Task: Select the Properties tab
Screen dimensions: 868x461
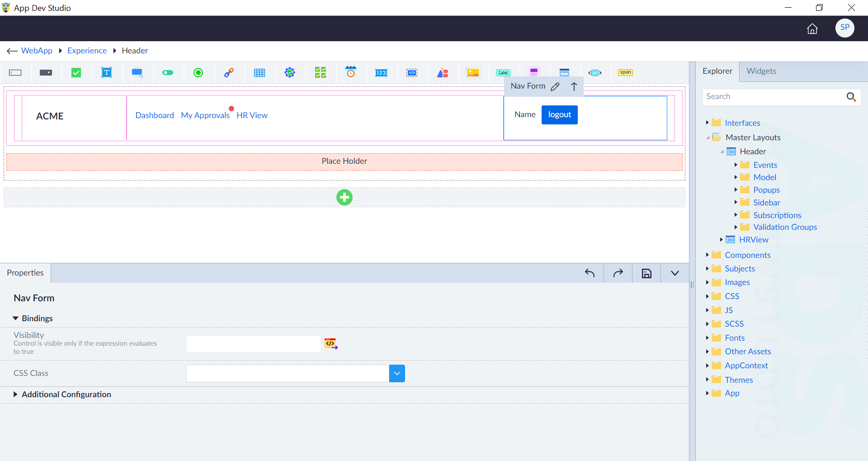Action: click(25, 273)
